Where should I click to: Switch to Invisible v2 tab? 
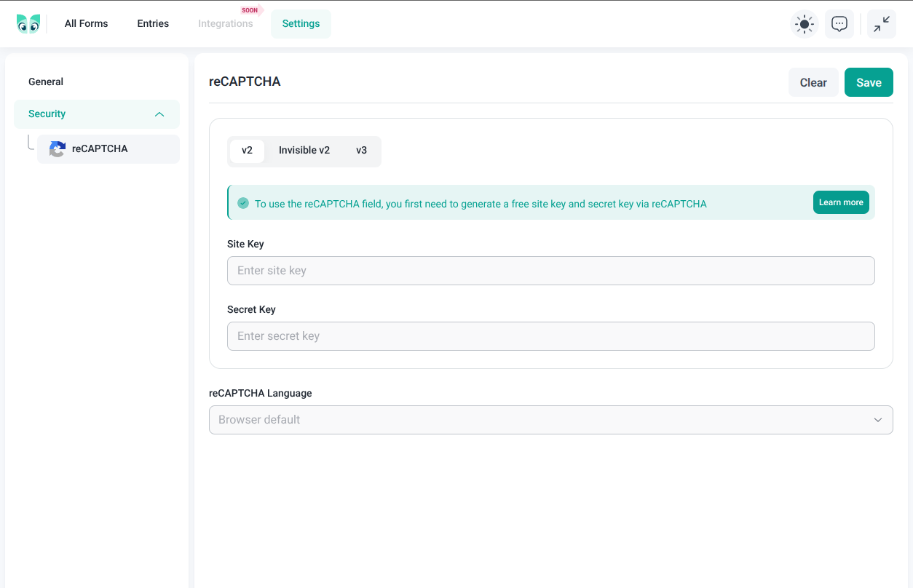[x=304, y=151]
